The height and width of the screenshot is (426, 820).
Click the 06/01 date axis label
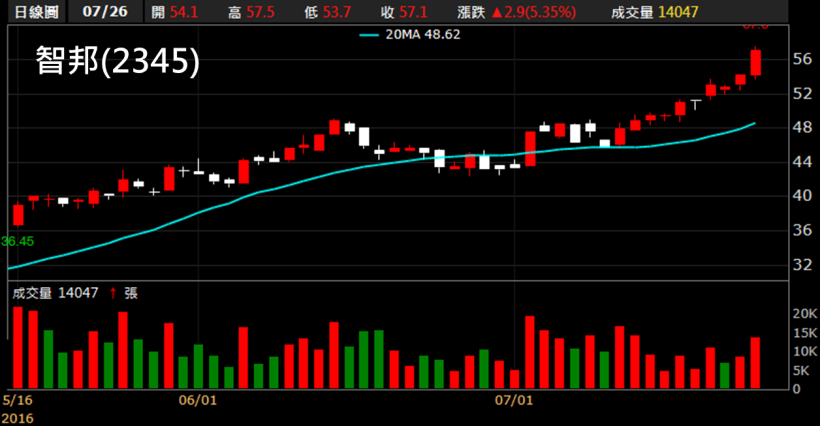198,400
